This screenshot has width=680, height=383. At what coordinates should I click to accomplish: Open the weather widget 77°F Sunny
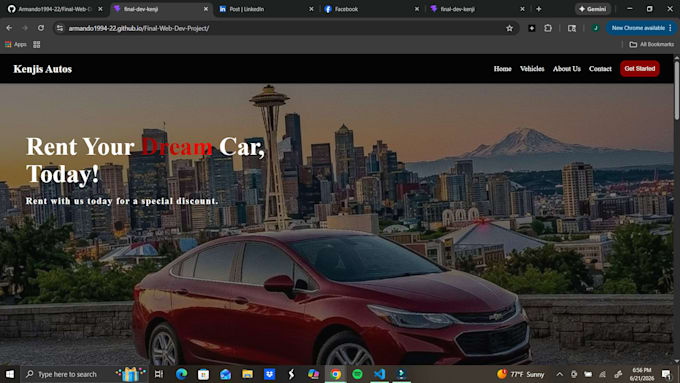pyautogui.click(x=521, y=374)
